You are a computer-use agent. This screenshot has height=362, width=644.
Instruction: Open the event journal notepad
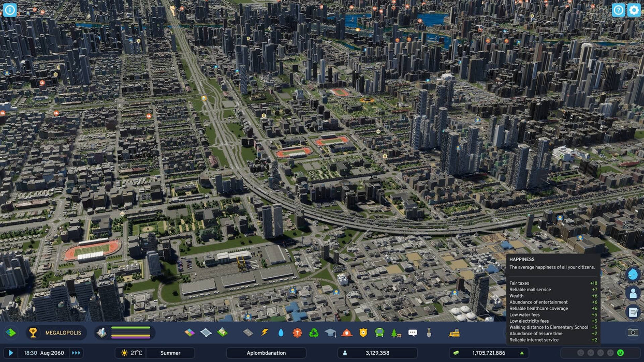coord(633,312)
